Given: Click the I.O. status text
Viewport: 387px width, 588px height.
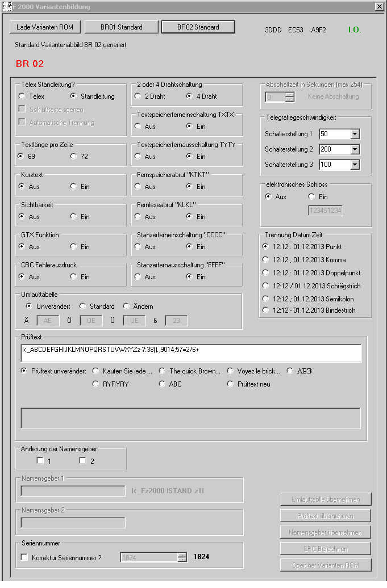Looking at the screenshot, I should click(x=355, y=30).
